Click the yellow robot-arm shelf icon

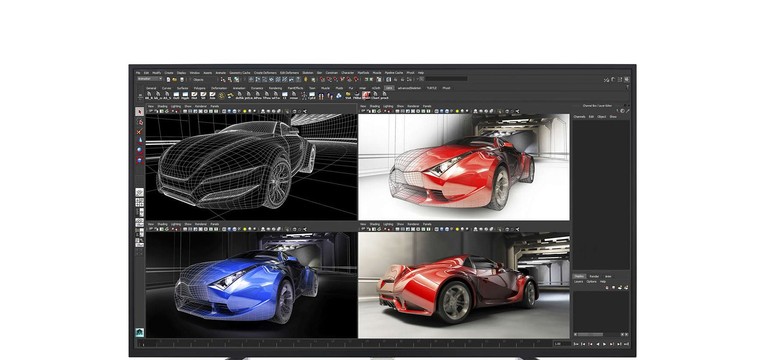pos(230,95)
